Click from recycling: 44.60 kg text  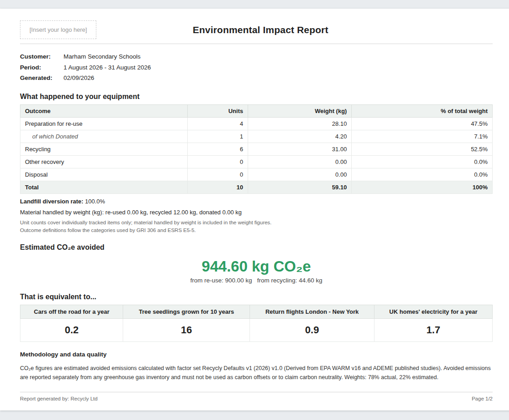pyautogui.click(x=289, y=281)
